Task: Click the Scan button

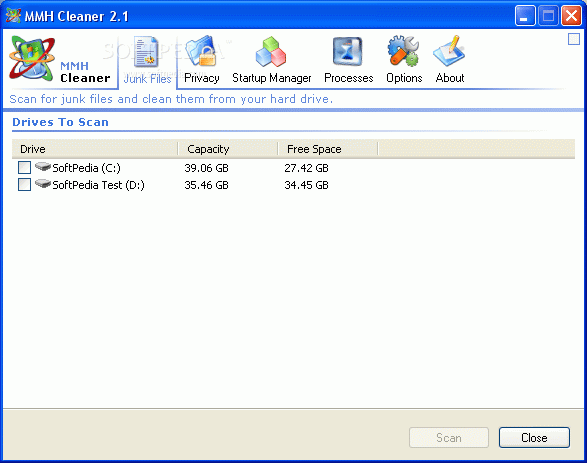Action: click(449, 438)
